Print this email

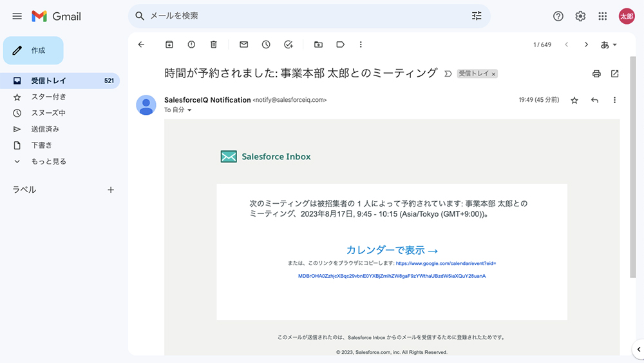(x=596, y=74)
